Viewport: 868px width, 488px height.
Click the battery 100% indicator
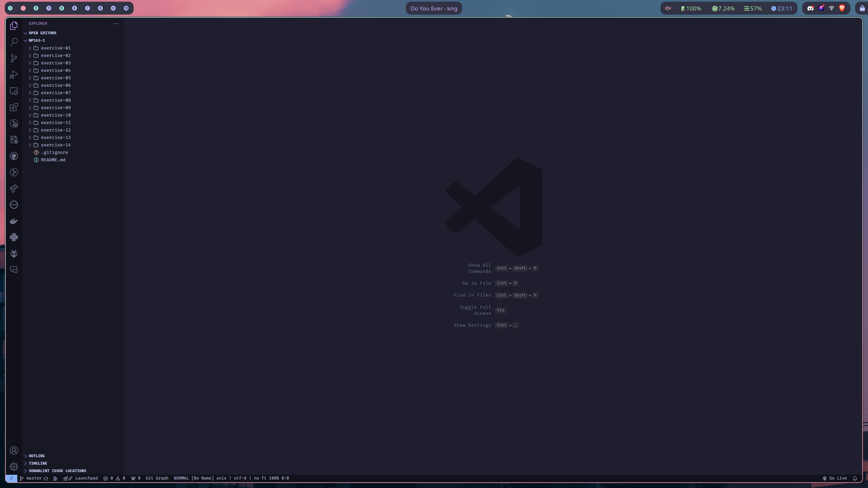[x=691, y=8]
